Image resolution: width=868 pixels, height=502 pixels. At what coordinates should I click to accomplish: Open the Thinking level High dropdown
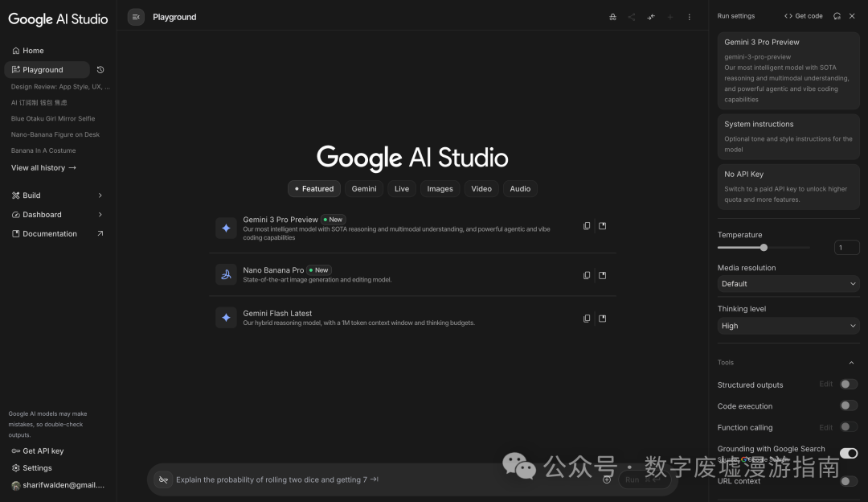coord(788,326)
